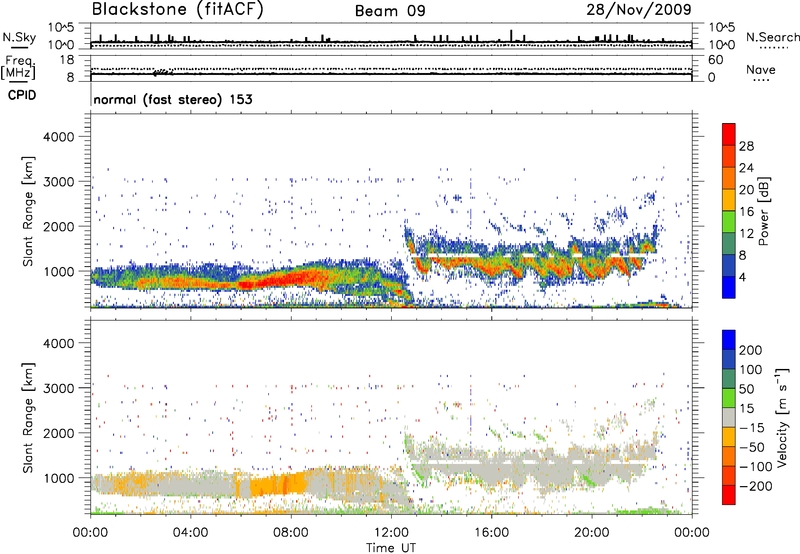The image size is (800, 554).
Task: Click the 'N.Sky' legend label
Action: pos(19,37)
